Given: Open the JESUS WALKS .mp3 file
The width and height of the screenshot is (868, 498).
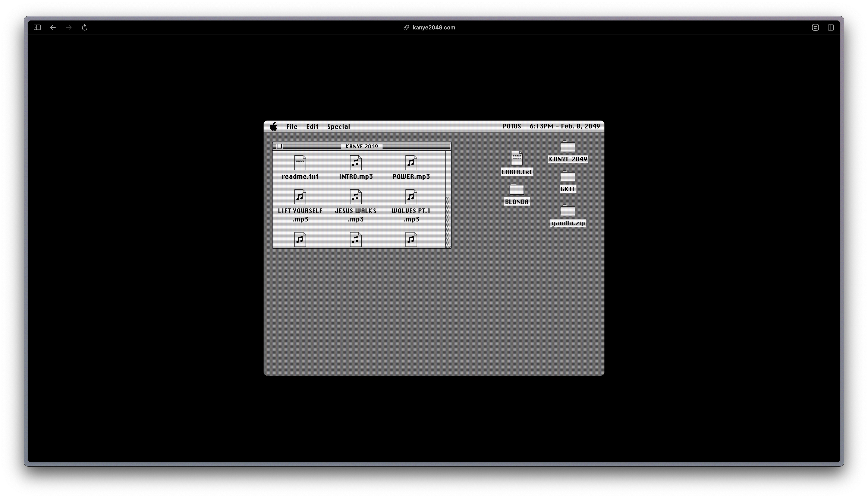Looking at the screenshot, I should [356, 197].
